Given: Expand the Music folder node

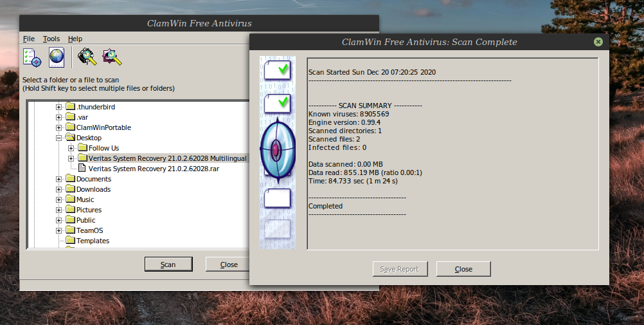Looking at the screenshot, I should [x=58, y=200].
